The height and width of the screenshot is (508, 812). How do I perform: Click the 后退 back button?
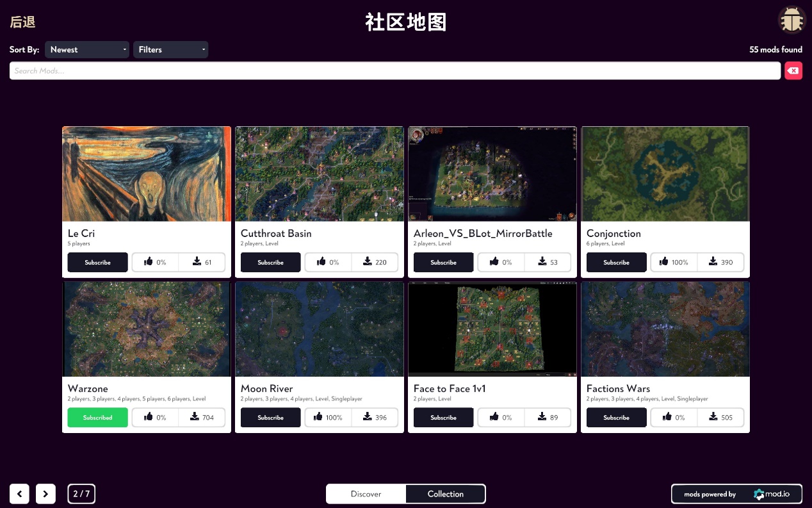point(22,22)
